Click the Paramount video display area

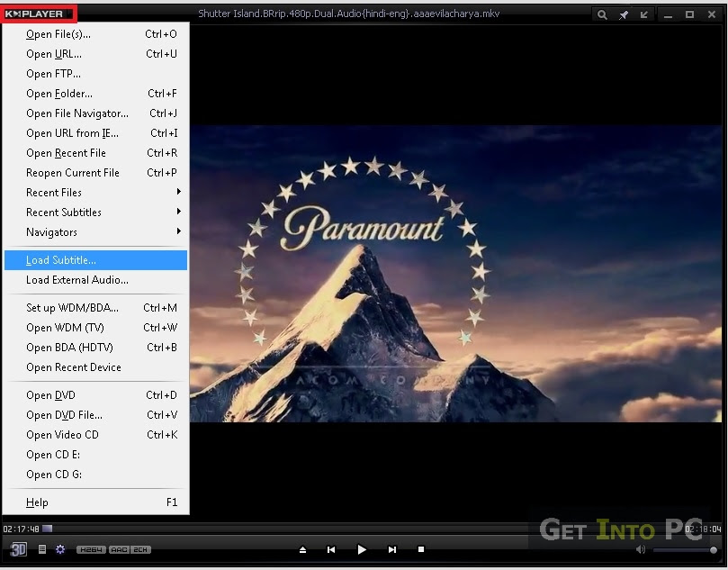(456, 274)
